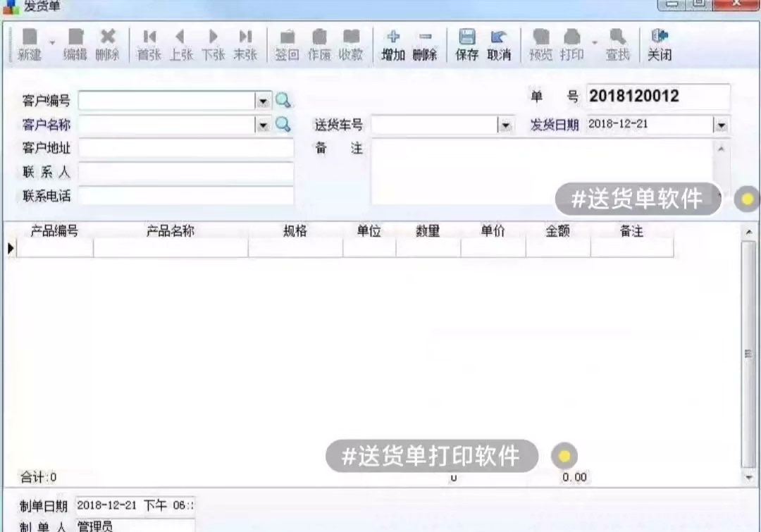
Task: Go to first record with 首张
Action: point(149,44)
